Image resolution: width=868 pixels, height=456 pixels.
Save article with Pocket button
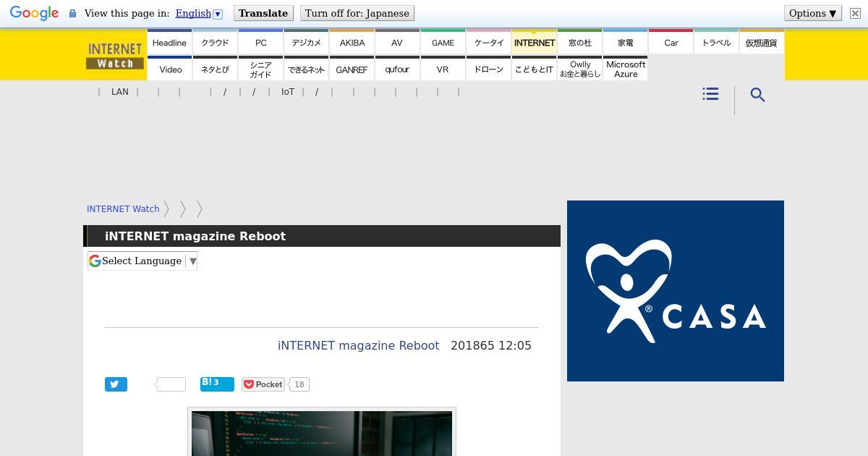pyautogui.click(x=263, y=384)
